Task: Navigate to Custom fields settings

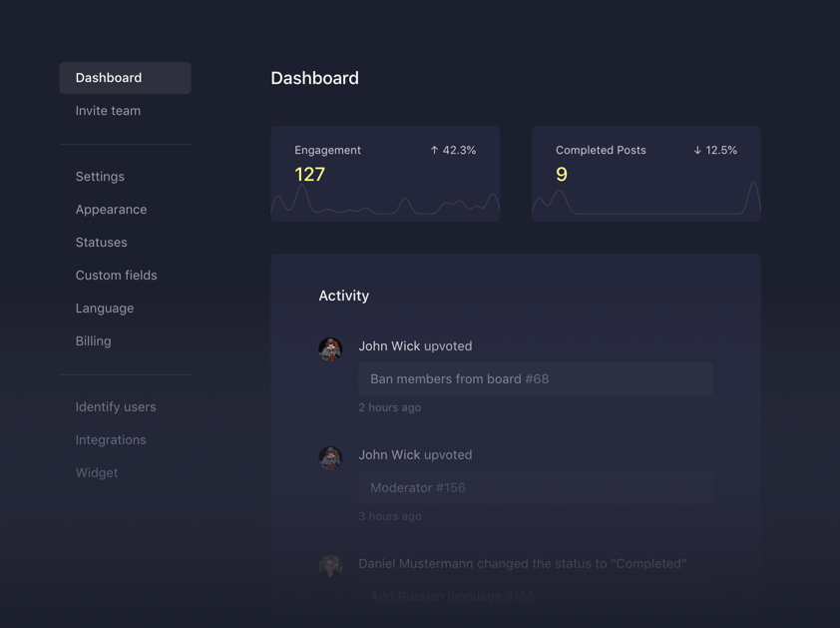Action: [x=116, y=275]
